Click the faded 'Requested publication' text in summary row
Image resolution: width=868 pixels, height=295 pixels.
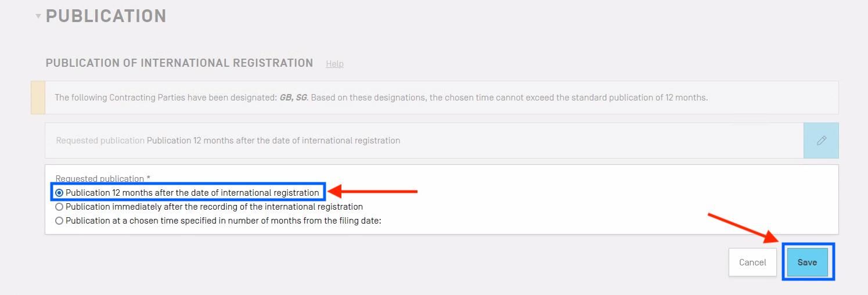tap(100, 141)
